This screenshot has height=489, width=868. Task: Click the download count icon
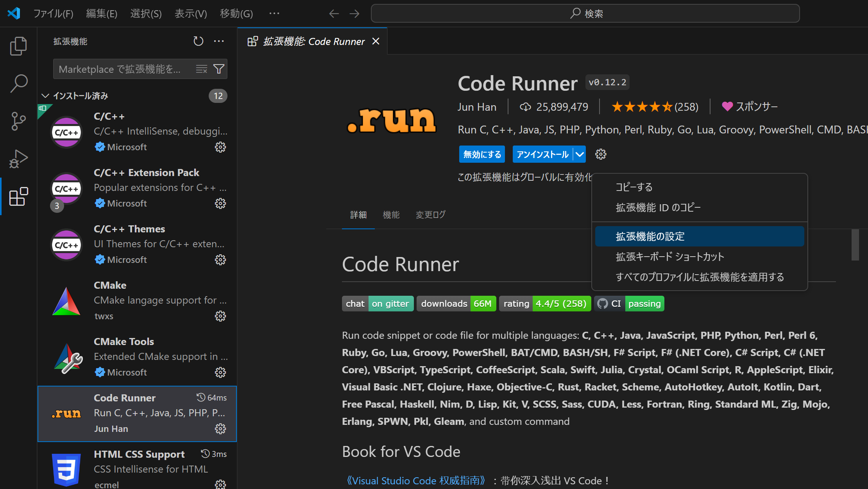(x=525, y=107)
